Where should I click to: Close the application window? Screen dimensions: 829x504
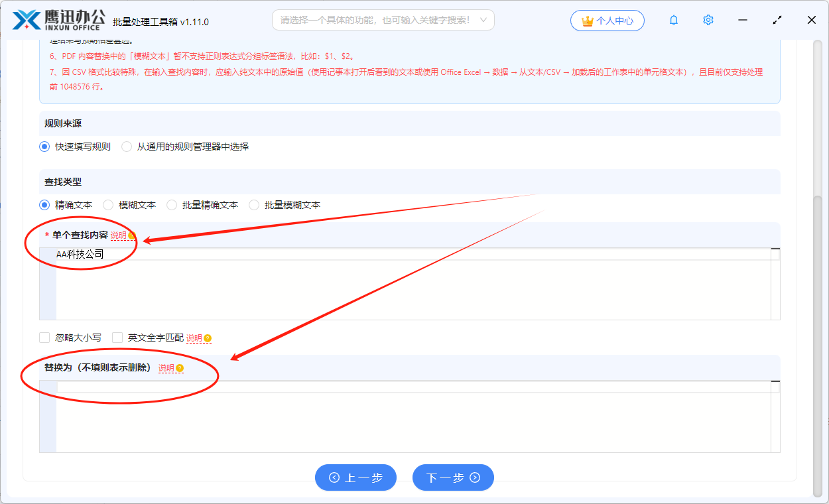[x=812, y=21]
